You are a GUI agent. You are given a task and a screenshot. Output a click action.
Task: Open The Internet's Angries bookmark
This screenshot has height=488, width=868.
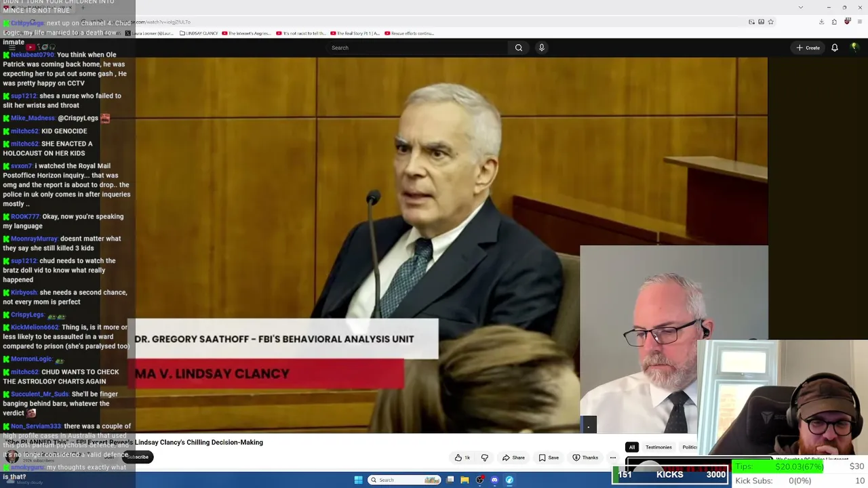pyautogui.click(x=247, y=33)
